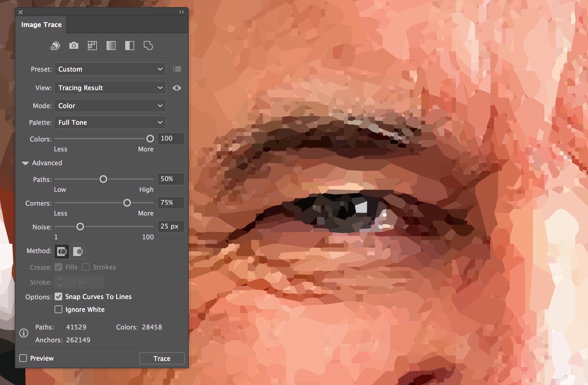Click the Colors count 28458
588x385 pixels.
152,327
